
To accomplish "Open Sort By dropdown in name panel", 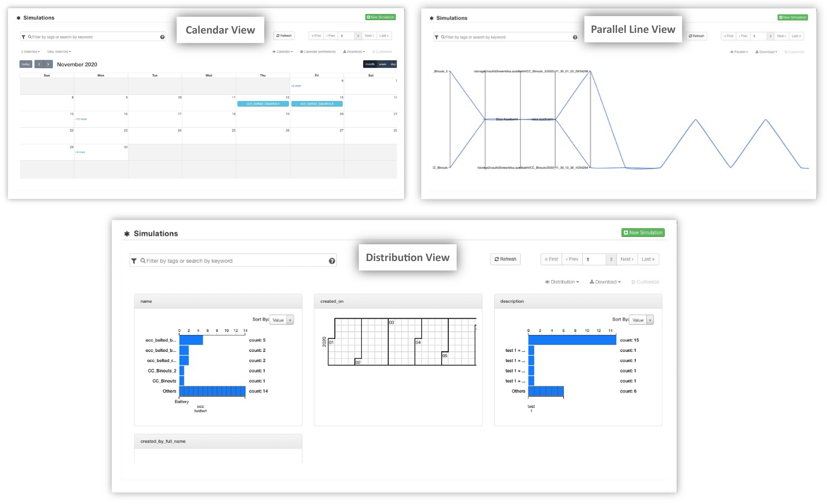I will [282, 320].
